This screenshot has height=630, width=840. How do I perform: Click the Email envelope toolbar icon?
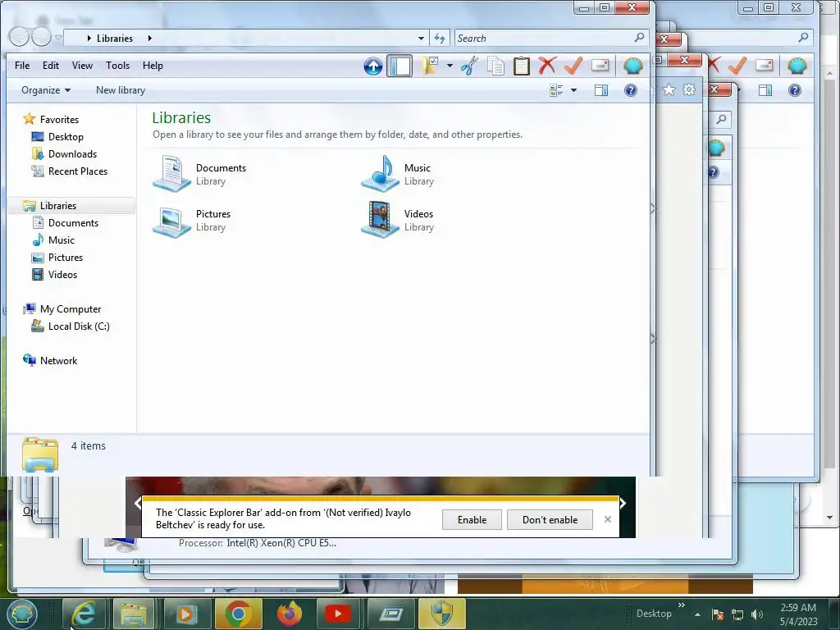click(x=600, y=66)
